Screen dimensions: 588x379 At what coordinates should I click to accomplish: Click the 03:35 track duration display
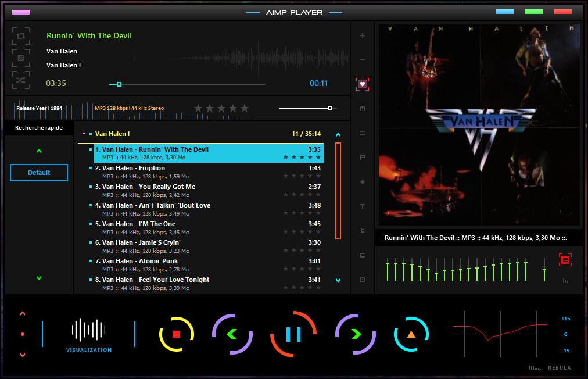[x=56, y=83]
